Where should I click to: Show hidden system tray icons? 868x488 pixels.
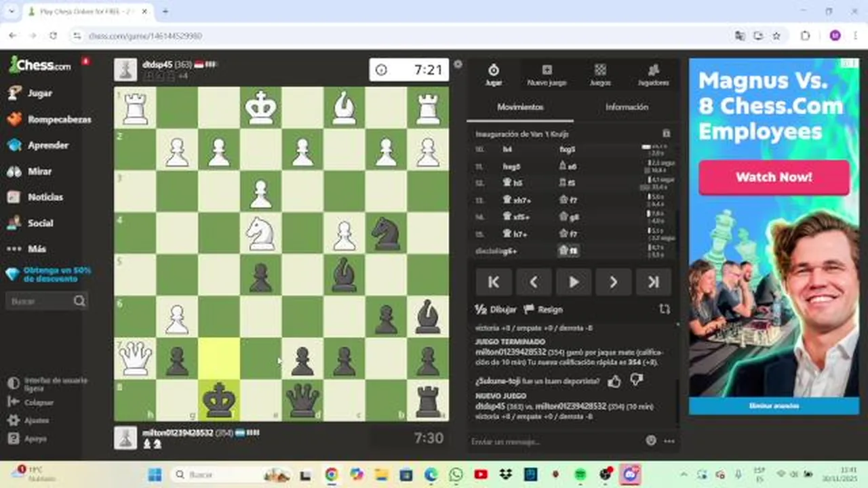684,474
